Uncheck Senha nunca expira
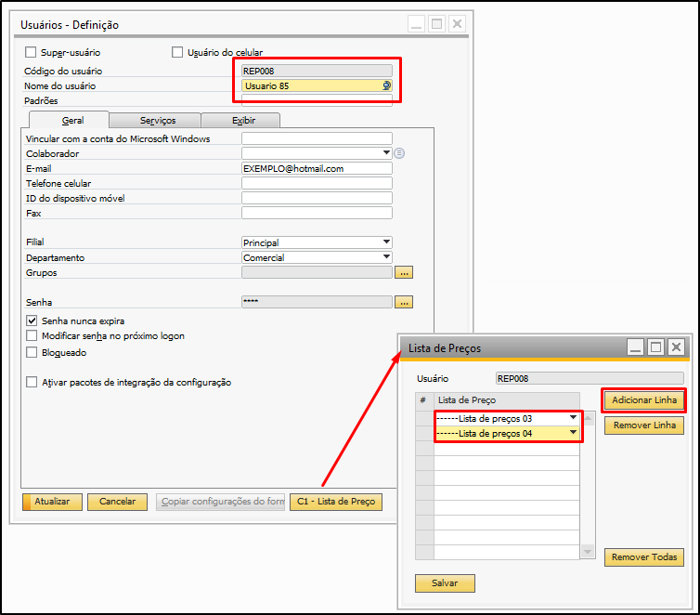This screenshot has width=700, height=615. click(32, 321)
